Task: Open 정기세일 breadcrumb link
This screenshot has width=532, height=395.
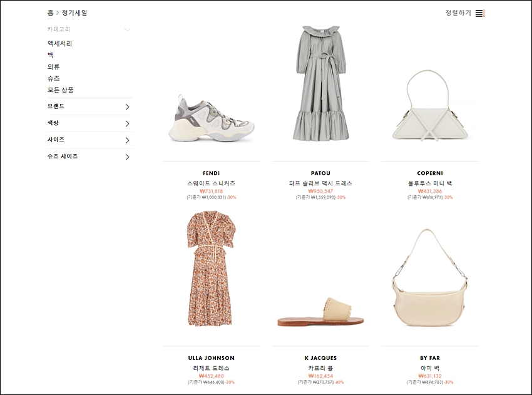Action: click(74, 13)
